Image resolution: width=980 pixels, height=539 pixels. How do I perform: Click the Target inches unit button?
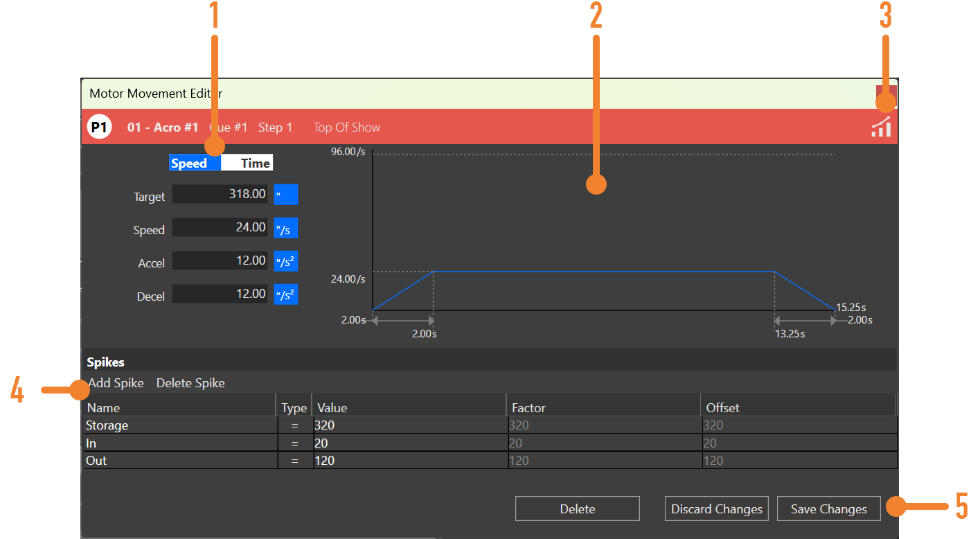point(285,195)
